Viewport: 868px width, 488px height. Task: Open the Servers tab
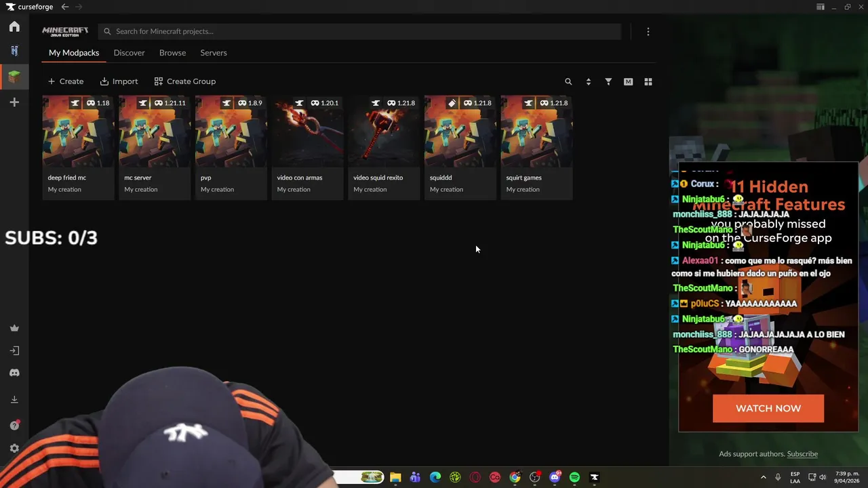pos(214,53)
